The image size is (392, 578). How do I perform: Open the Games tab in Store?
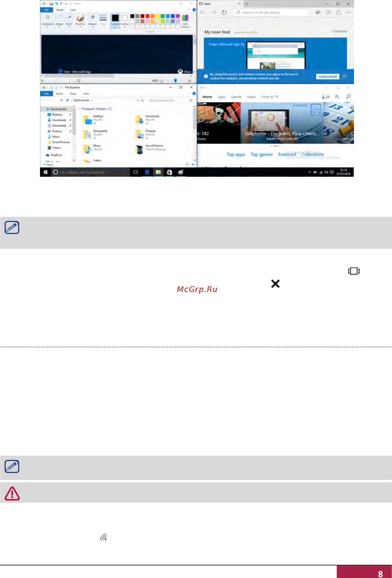[x=236, y=97]
